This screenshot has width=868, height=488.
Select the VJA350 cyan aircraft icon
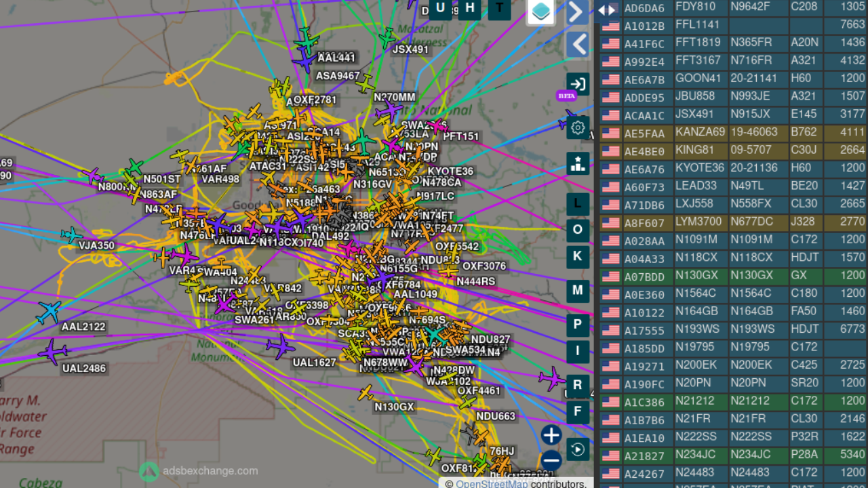(x=71, y=235)
